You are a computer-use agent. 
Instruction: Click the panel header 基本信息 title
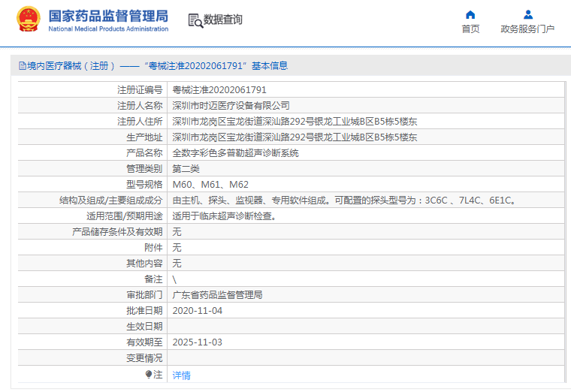(153, 66)
